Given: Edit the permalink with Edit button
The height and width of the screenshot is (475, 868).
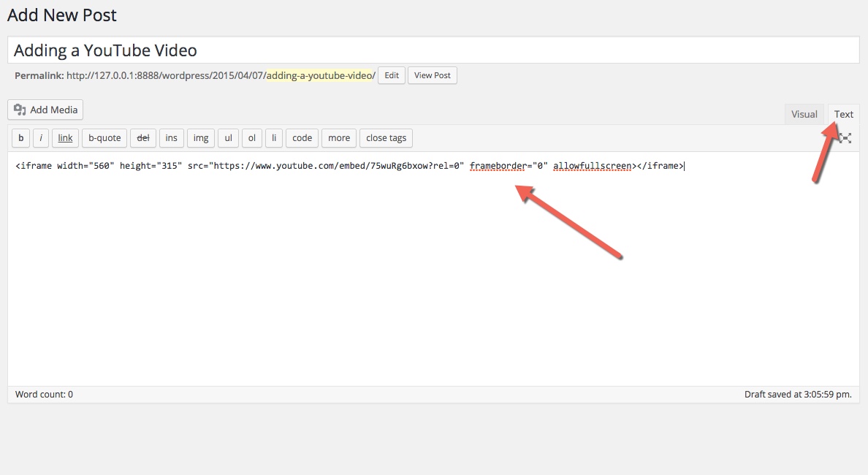Looking at the screenshot, I should coord(392,75).
